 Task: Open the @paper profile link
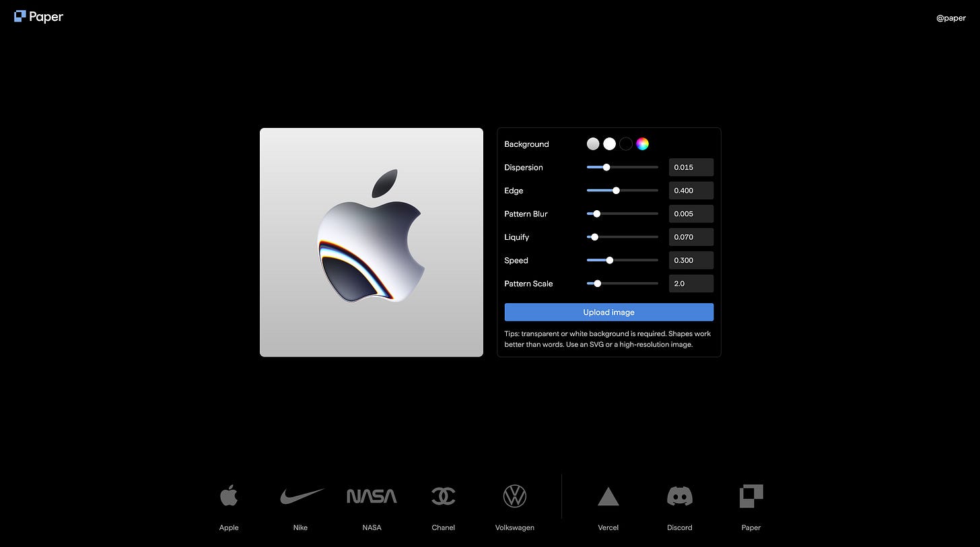tap(950, 18)
